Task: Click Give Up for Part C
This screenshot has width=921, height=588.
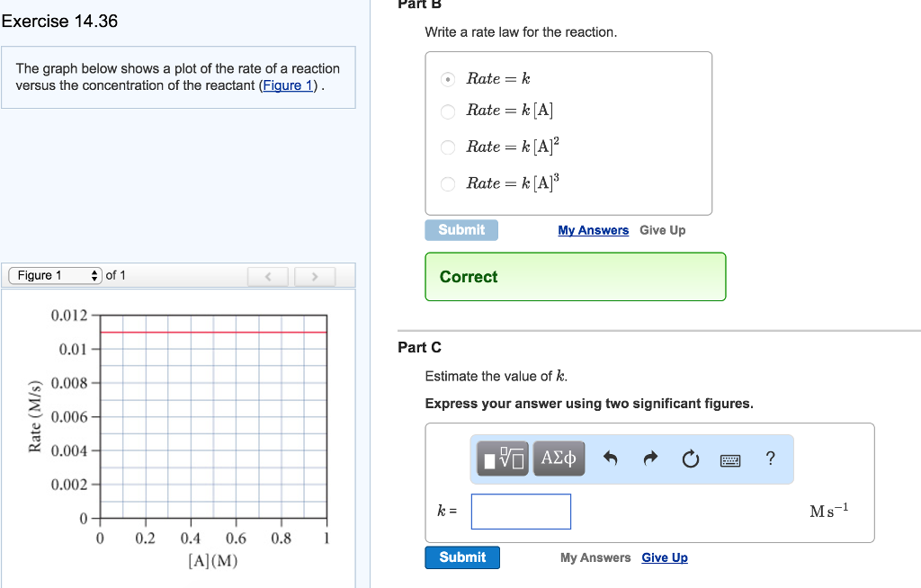Action: (664, 557)
